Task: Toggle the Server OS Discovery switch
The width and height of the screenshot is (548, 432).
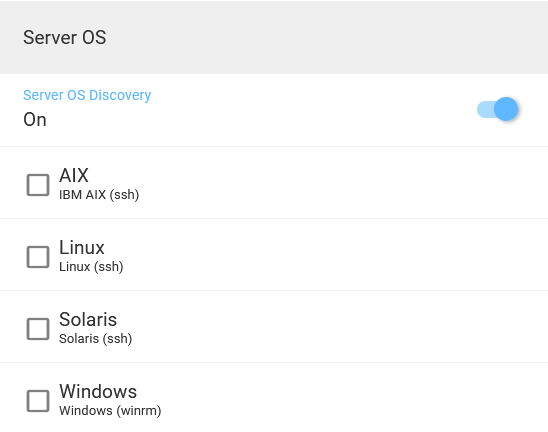Action: pyautogui.click(x=497, y=109)
